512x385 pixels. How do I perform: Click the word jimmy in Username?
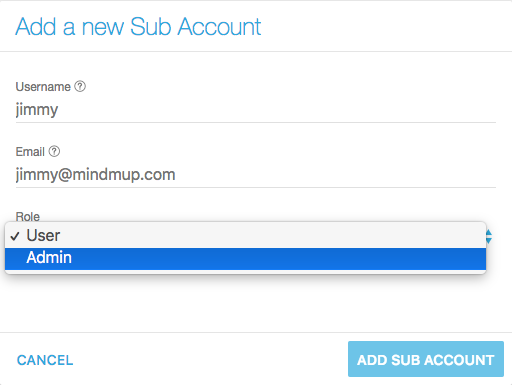point(37,110)
